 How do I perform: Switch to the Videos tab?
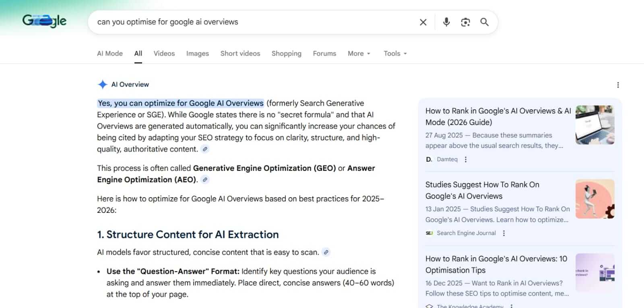point(164,54)
